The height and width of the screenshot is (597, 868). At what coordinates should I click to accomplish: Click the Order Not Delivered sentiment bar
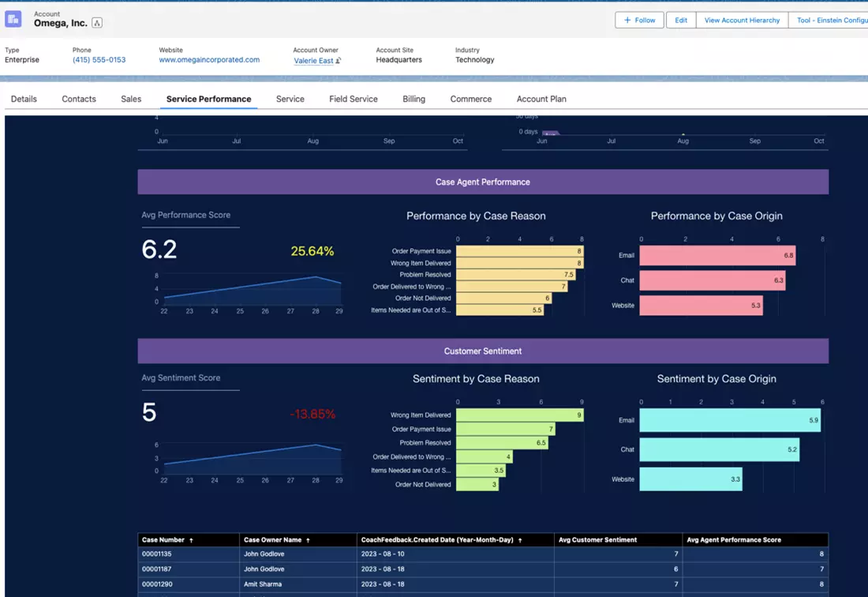[x=477, y=484]
